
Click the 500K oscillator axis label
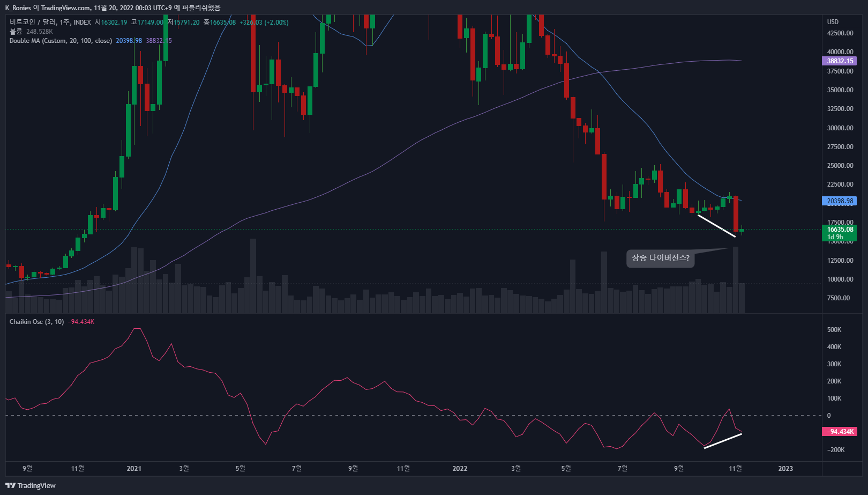834,330
